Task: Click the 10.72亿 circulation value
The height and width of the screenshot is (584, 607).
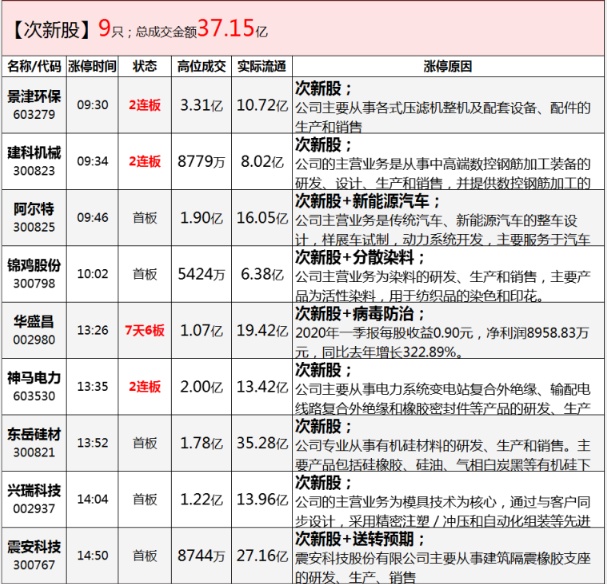Action: (262, 105)
